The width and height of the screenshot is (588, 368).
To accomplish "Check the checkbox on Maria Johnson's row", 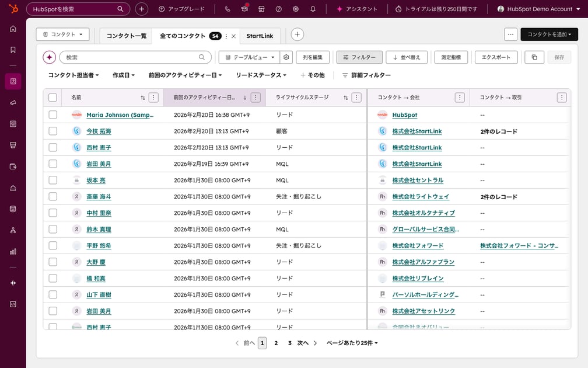I will point(52,115).
